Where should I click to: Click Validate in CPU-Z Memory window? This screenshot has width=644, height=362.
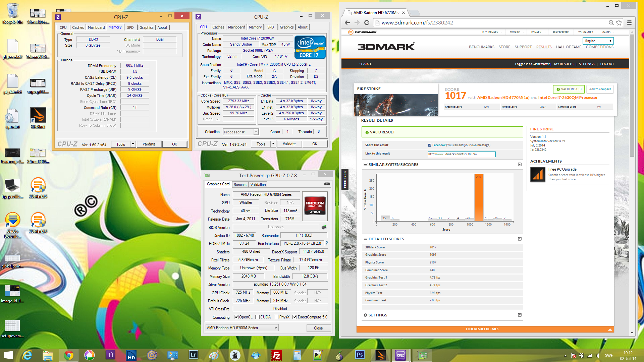pos(149,144)
